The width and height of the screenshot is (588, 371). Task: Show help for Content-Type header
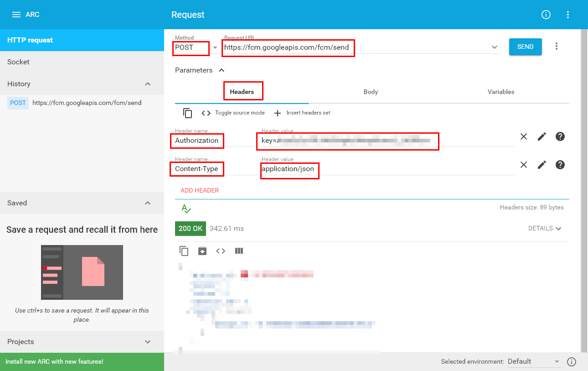coord(560,165)
